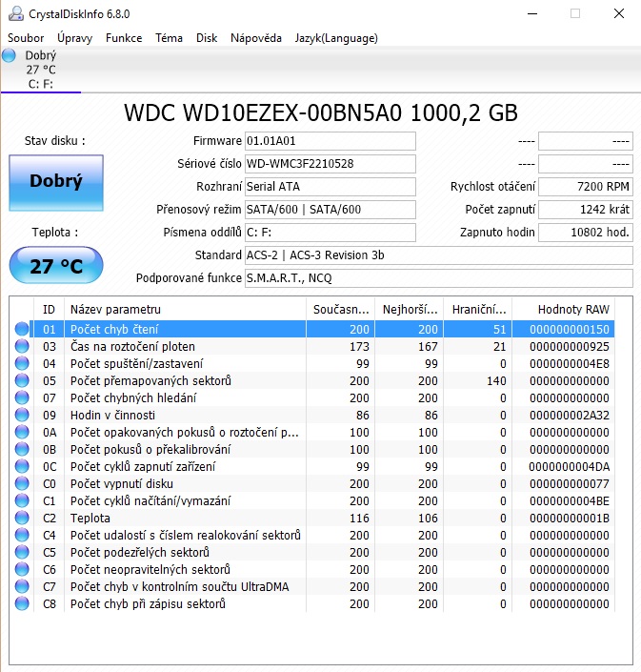Click the blue status orb in the disk tab
This screenshot has width=641, height=672.
pos(9,55)
